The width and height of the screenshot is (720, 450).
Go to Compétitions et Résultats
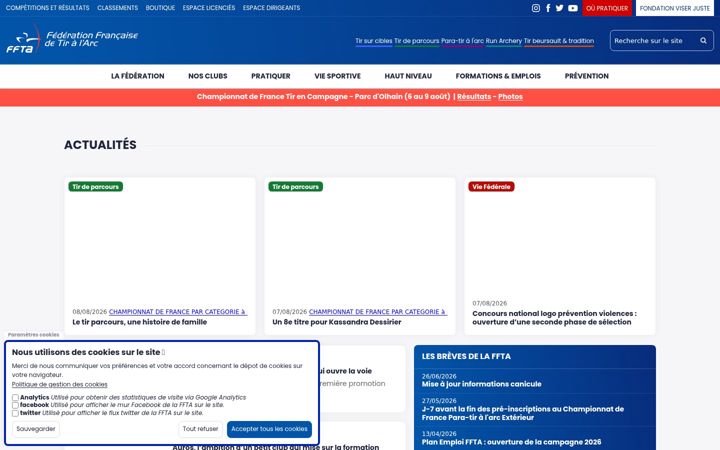coord(47,8)
